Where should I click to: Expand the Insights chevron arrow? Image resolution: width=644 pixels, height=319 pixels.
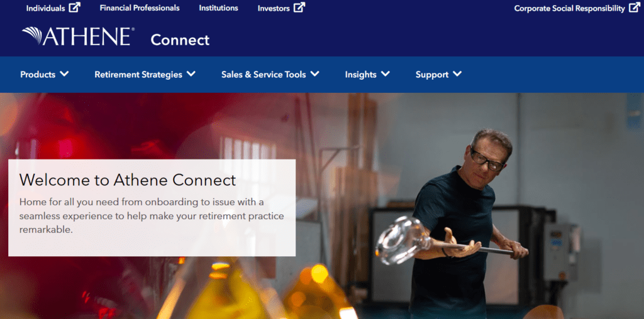pyautogui.click(x=386, y=74)
